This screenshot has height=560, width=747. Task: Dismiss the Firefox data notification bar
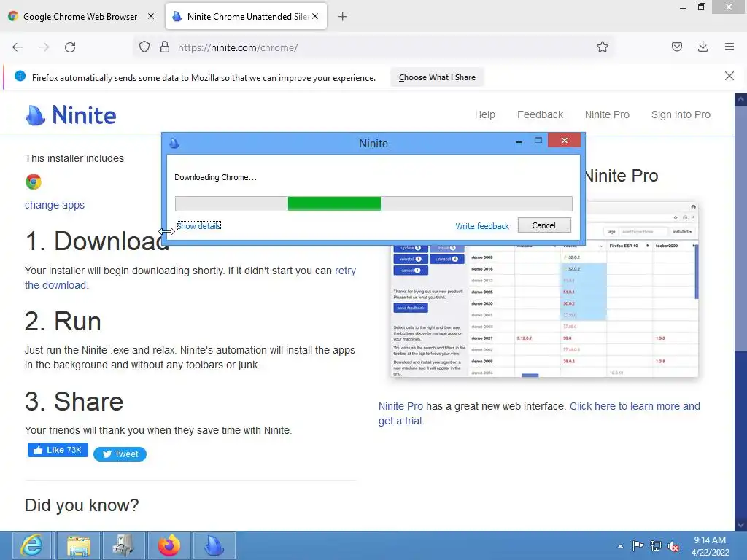pos(729,76)
